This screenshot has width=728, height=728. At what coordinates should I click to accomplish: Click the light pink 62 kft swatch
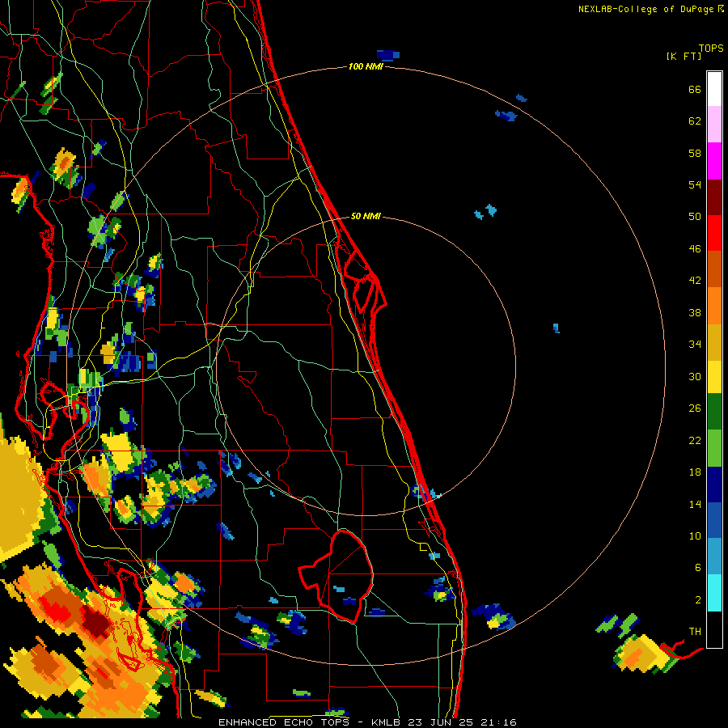tap(714, 124)
